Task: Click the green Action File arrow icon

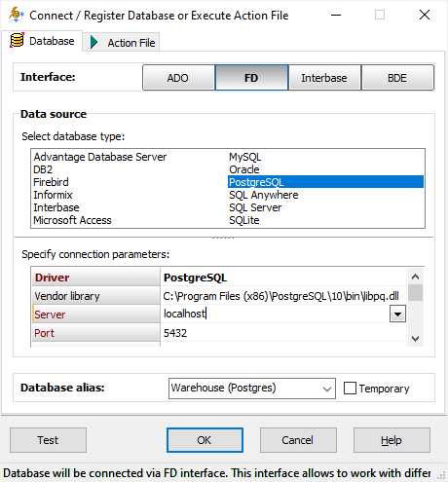Action: (x=93, y=42)
